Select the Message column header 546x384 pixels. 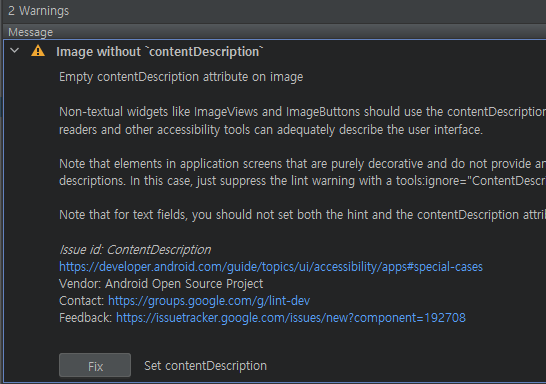(31, 32)
